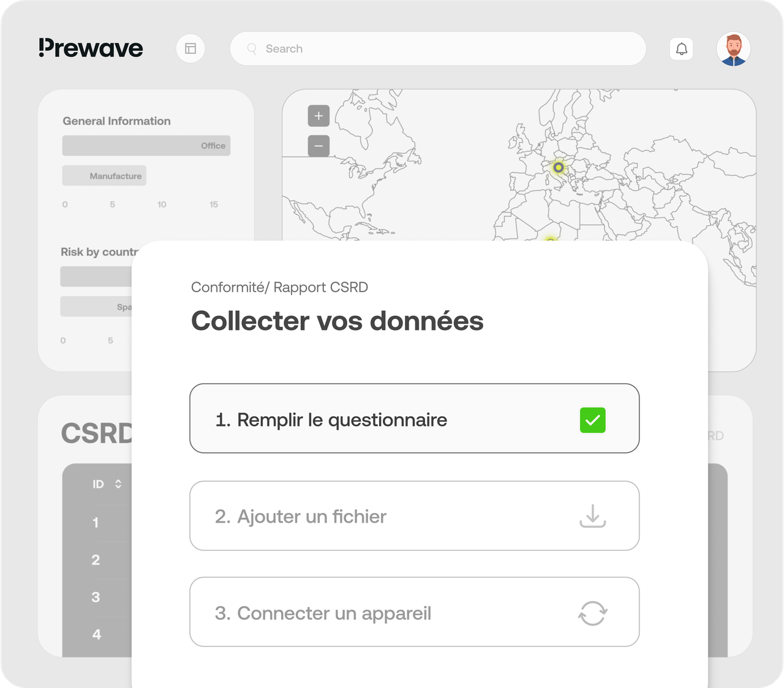The width and height of the screenshot is (784, 688).
Task: Select table row with ID 1
Action: [96, 523]
